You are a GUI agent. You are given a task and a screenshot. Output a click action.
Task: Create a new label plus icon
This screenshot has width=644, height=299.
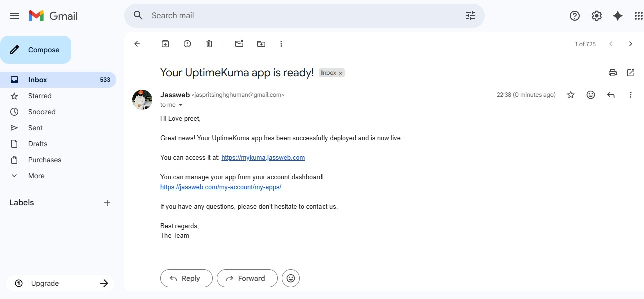107,203
